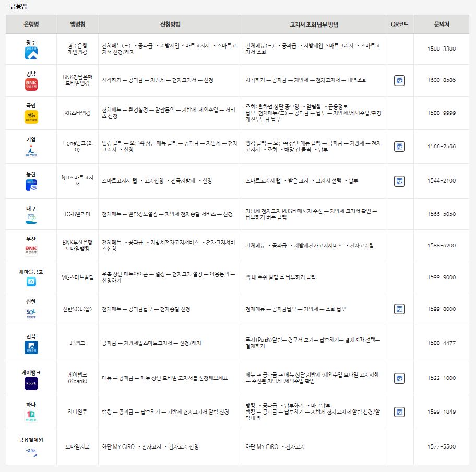Click the 신한 SOL logo icon

click(31, 313)
